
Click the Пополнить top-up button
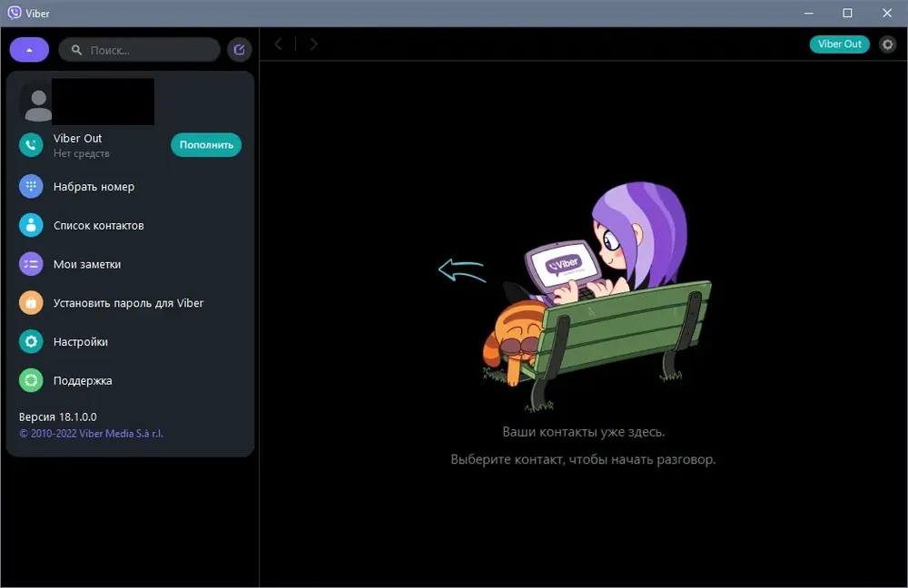coord(206,144)
